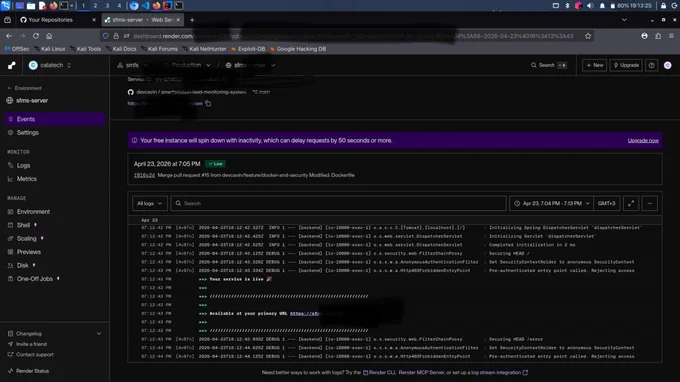680x382 pixels.
Task: Open commit f816c2d link
Action: 144,175
